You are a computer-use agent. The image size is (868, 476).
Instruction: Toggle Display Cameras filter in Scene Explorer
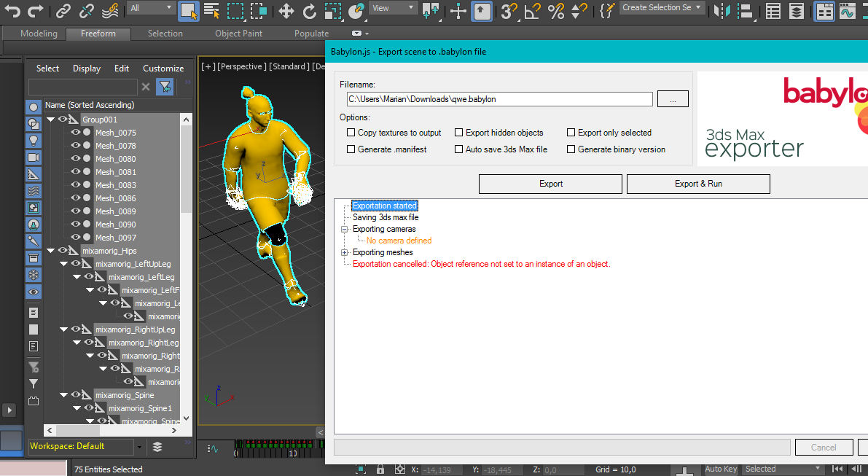[x=34, y=157]
